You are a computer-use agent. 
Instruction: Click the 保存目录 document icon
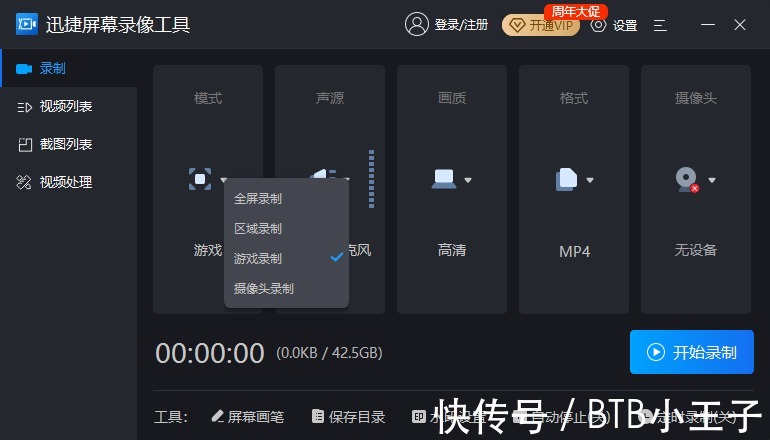tap(318, 416)
